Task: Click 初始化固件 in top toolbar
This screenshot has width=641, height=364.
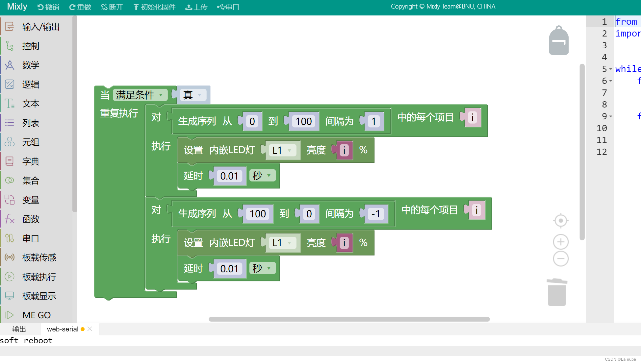Action: (x=154, y=7)
